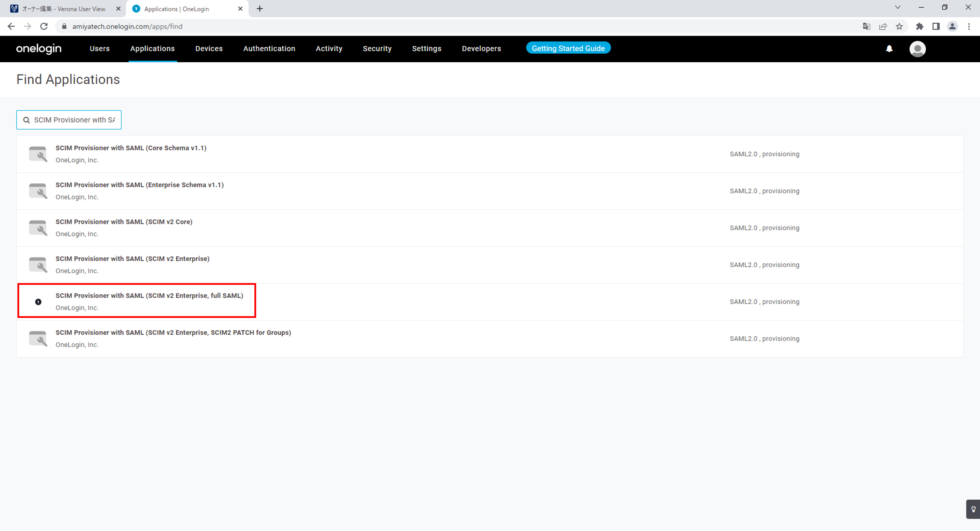Click SAML2.0, provisioning in Enterprise Schema row
Viewport: 980px width, 531px height.
point(764,191)
